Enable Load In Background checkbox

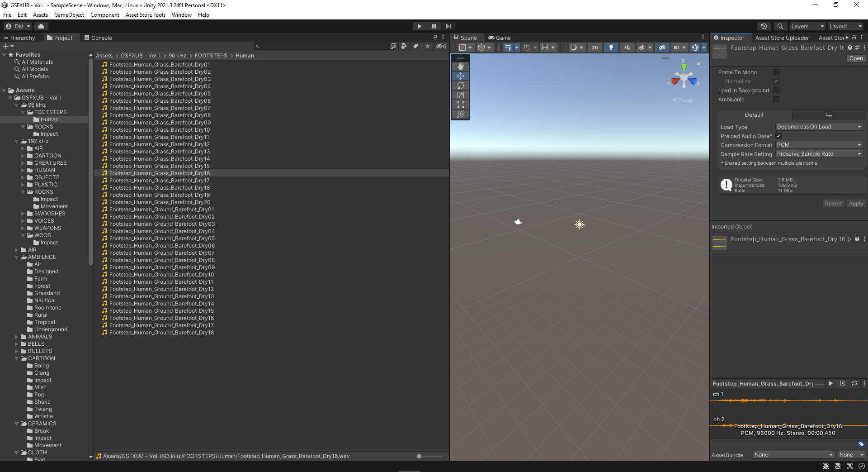[x=776, y=90]
